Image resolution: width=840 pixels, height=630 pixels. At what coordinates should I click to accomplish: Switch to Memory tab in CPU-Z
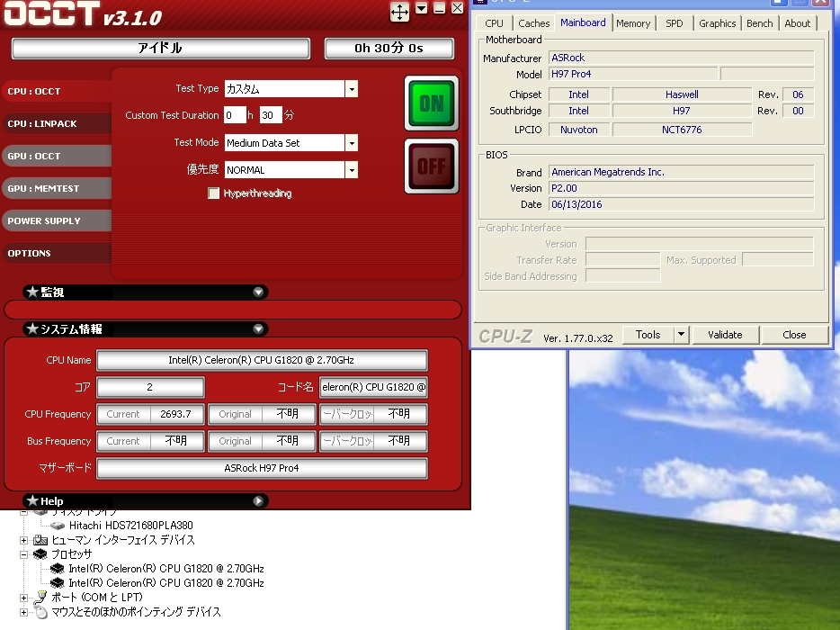pos(632,23)
